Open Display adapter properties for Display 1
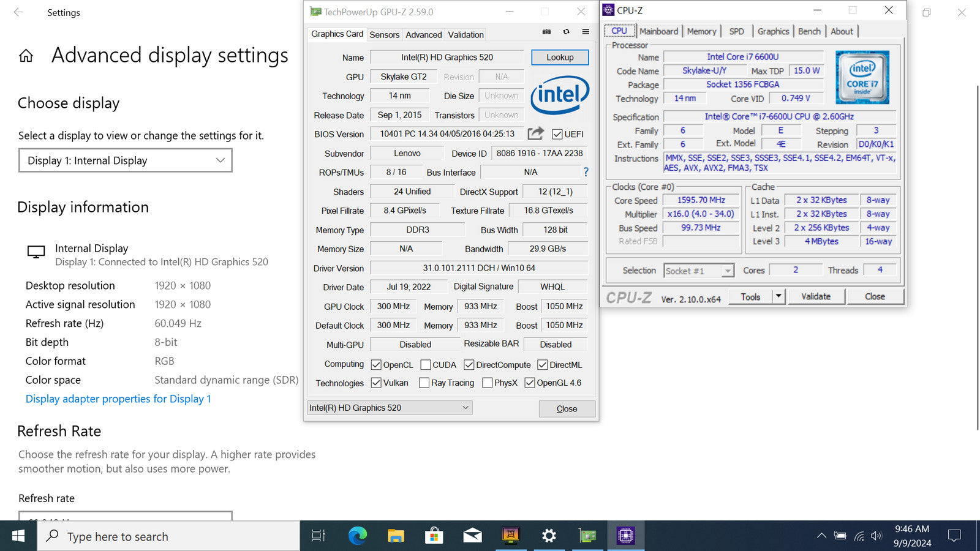Viewport: 980px width, 551px height. coord(118,399)
